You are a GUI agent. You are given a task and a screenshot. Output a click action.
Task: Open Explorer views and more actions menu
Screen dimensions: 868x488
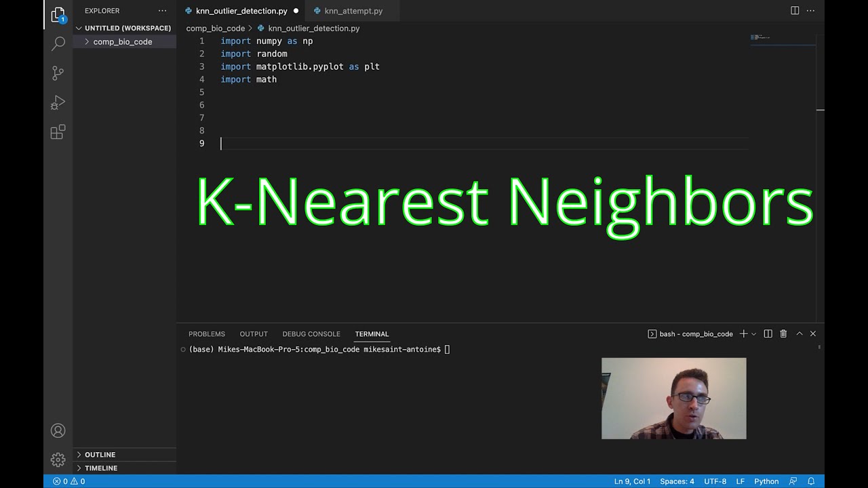click(x=162, y=11)
